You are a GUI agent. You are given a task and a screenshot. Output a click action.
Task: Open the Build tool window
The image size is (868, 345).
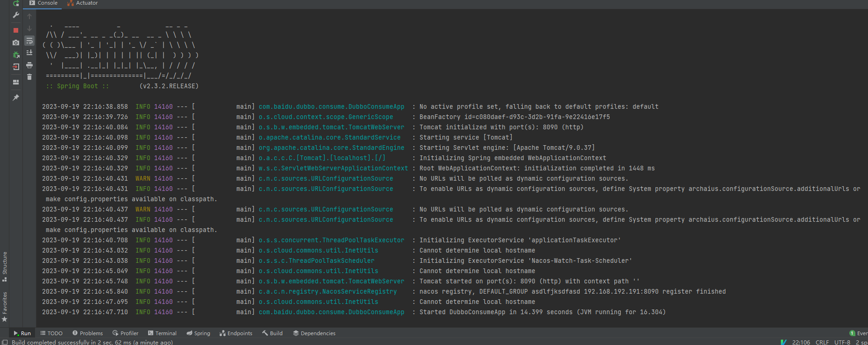[x=272, y=333]
